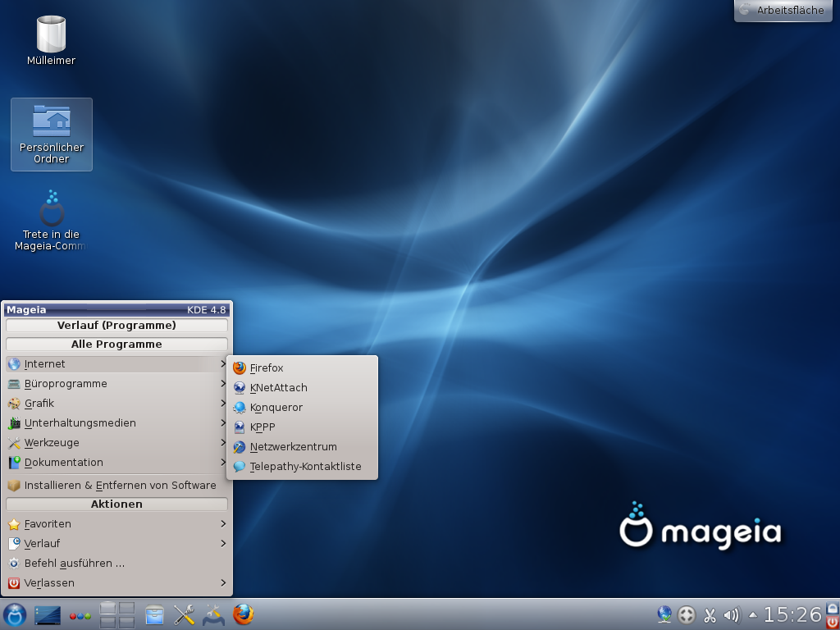Image resolution: width=840 pixels, height=630 pixels.
Task: Expand the Werkzeuge submenu arrow
Action: pos(223,442)
